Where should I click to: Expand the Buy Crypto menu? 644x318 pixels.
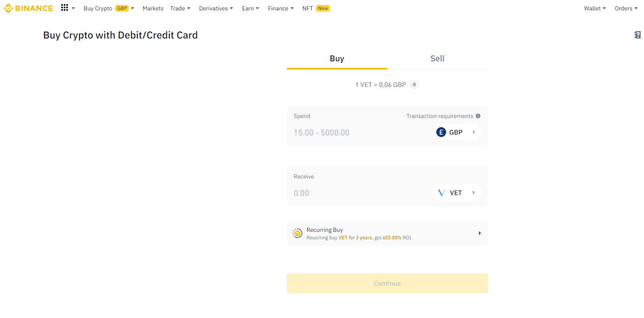click(109, 8)
